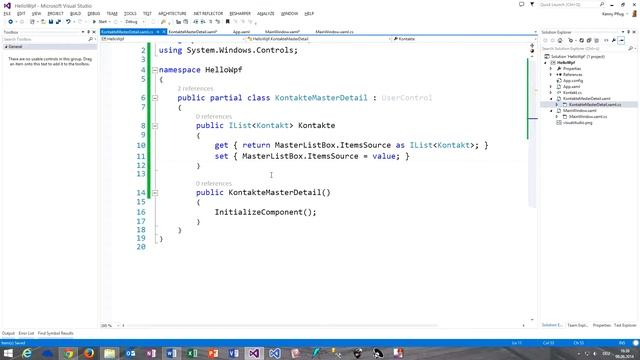Expand the References node

tap(551, 75)
